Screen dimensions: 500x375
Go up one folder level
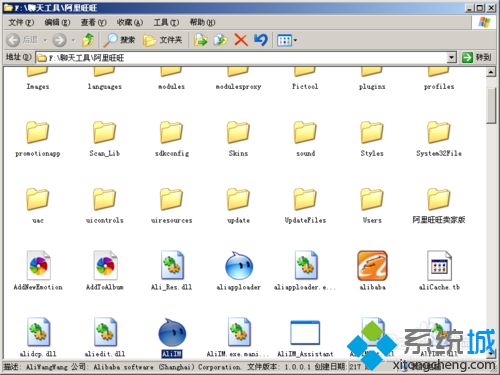pos(88,40)
